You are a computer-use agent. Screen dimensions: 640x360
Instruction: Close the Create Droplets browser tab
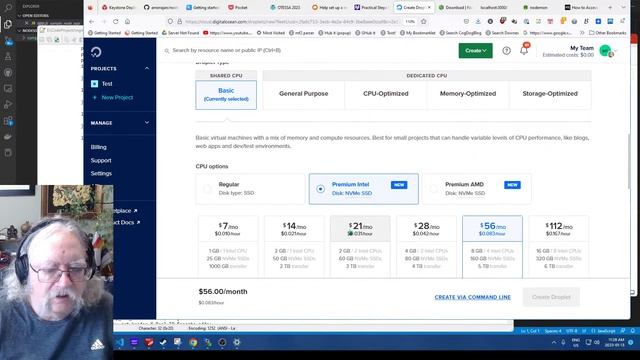(x=429, y=7)
